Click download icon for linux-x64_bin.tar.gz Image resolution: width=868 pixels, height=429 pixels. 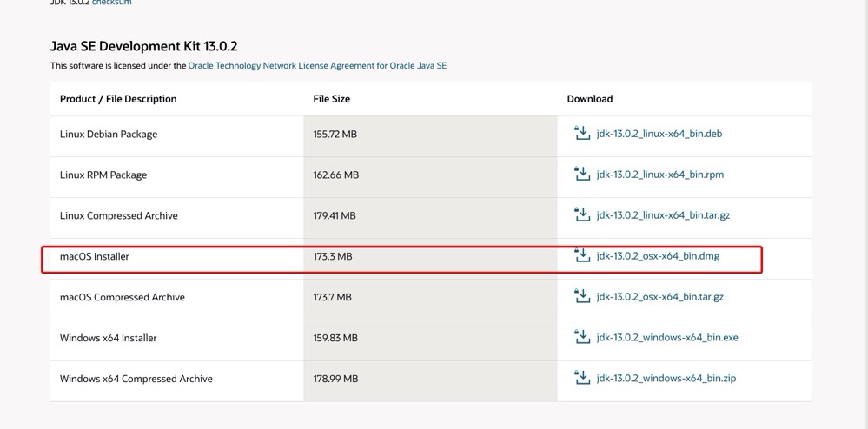click(x=582, y=214)
